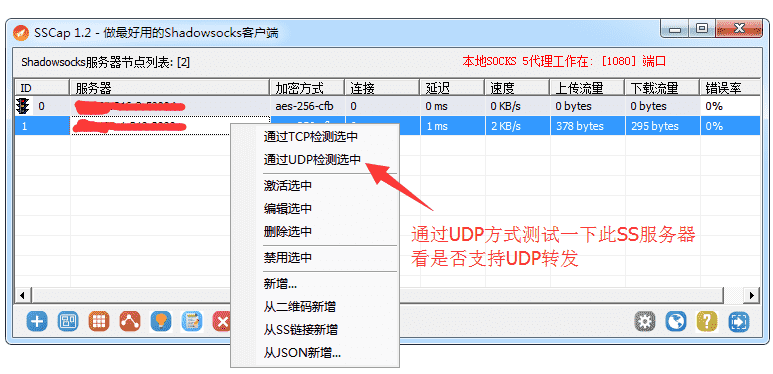Click the blue arrow exit icon
The image size is (773, 374).
[738, 322]
